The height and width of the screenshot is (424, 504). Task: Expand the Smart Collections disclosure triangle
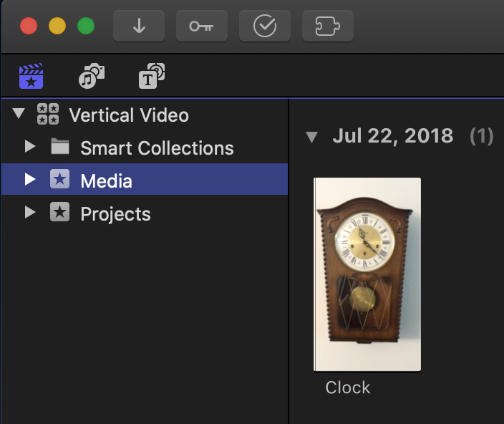tap(29, 147)
